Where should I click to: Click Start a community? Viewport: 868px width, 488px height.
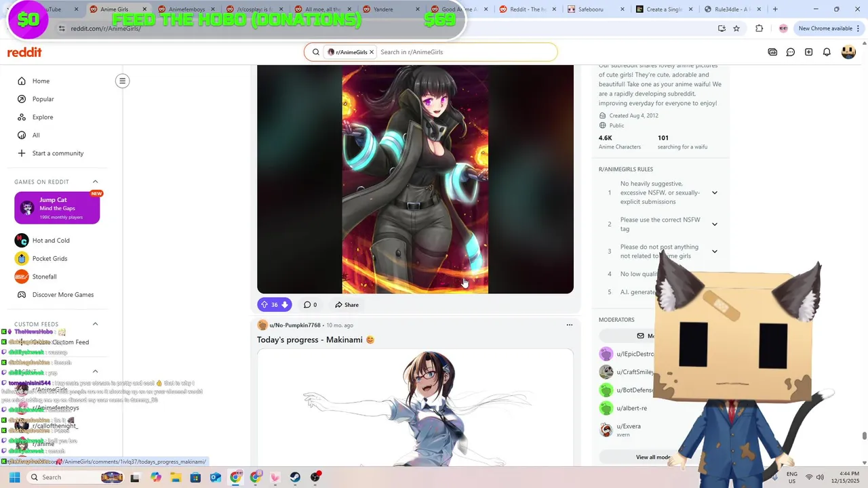click(x=58, y=153)
